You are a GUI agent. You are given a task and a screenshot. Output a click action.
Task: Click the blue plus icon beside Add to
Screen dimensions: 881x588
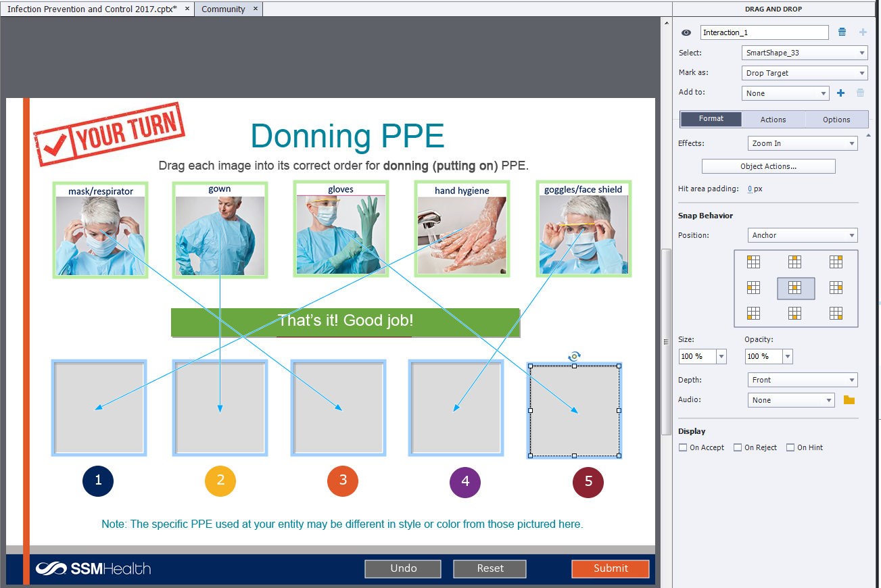(841, 93)
